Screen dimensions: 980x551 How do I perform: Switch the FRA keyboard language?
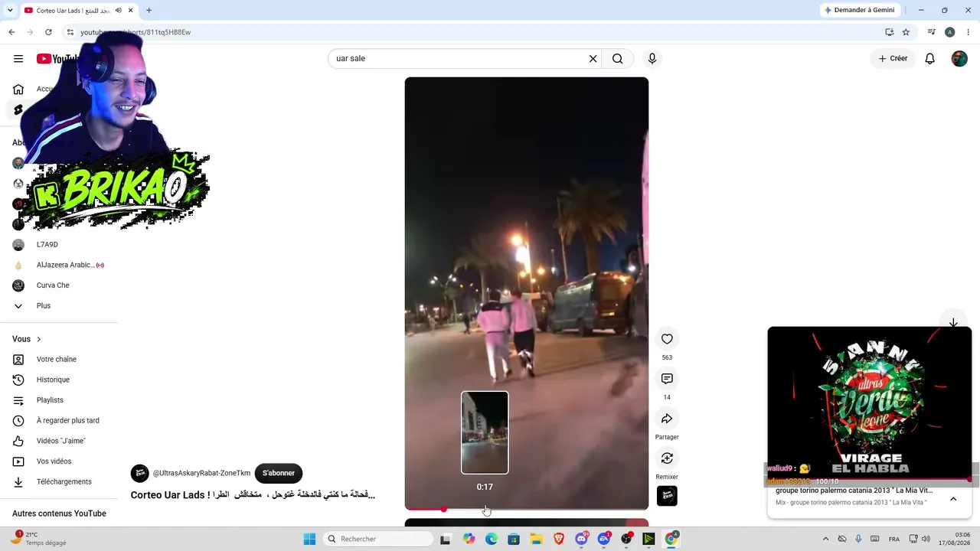pyautogui.click(x=894, y=539)
